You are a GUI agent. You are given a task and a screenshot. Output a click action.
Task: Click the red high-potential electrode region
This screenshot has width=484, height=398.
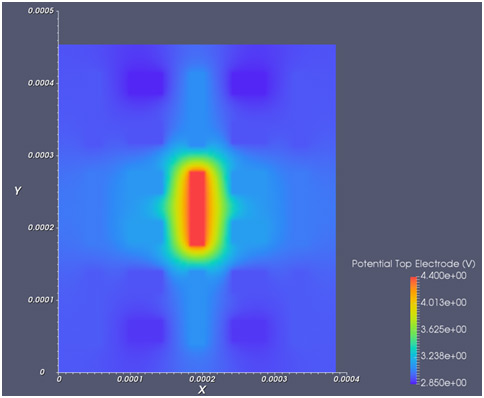[x=197, y=209]
